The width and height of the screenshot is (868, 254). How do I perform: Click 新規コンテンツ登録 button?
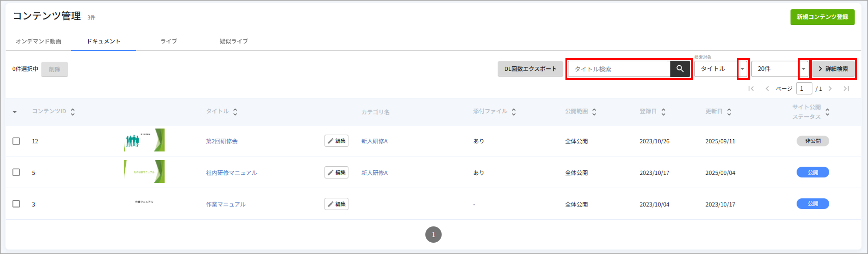point(822,17)
